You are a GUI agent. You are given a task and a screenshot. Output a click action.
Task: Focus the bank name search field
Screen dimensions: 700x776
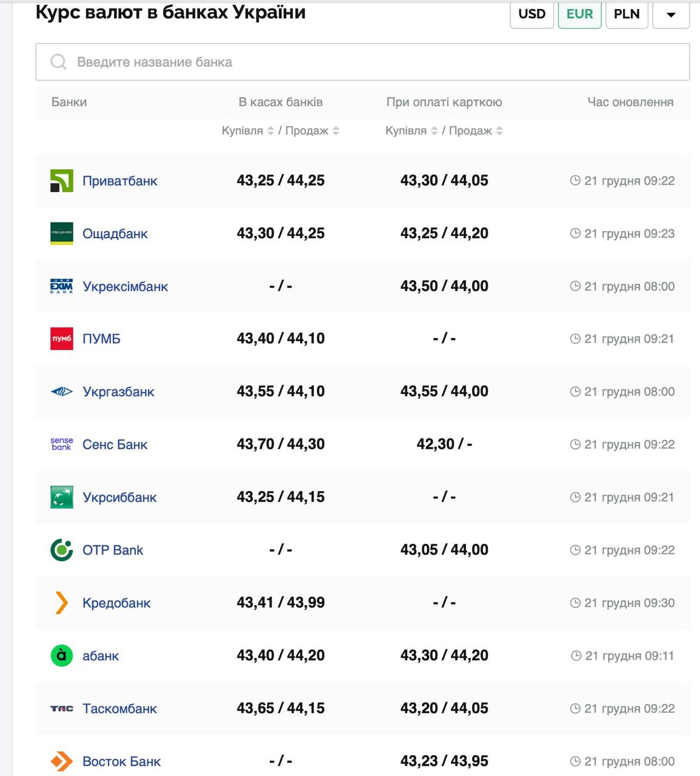362,62
